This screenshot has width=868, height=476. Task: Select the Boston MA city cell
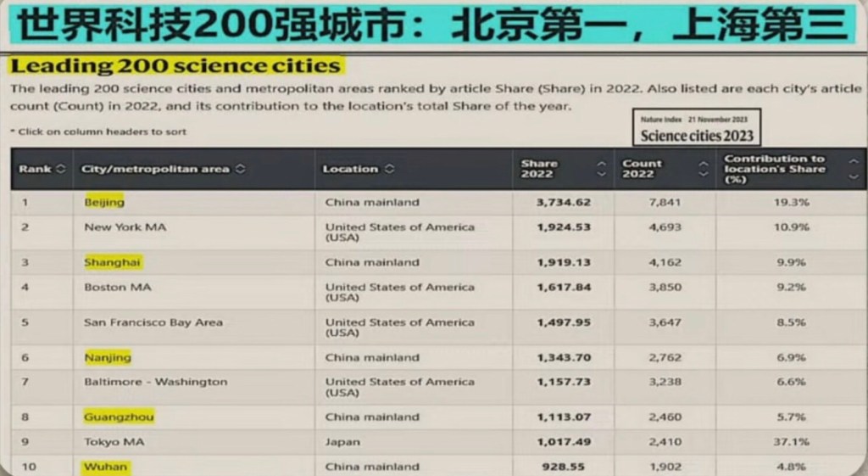(x=117, y=287)
